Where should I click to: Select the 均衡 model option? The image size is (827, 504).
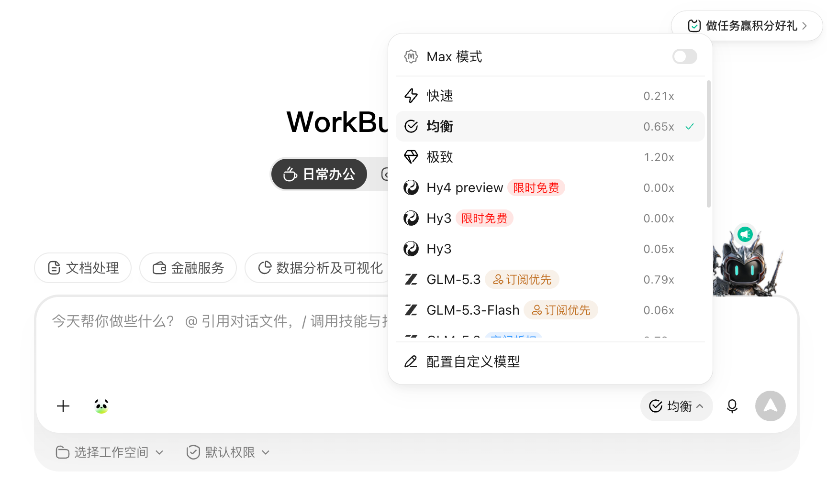[550, 126]
